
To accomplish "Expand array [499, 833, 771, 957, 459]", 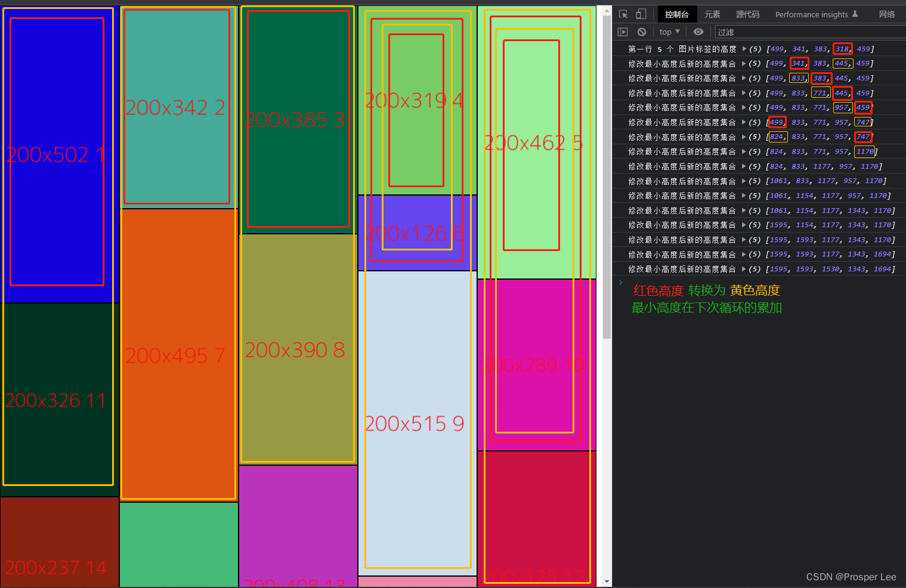I will (744, 107).
